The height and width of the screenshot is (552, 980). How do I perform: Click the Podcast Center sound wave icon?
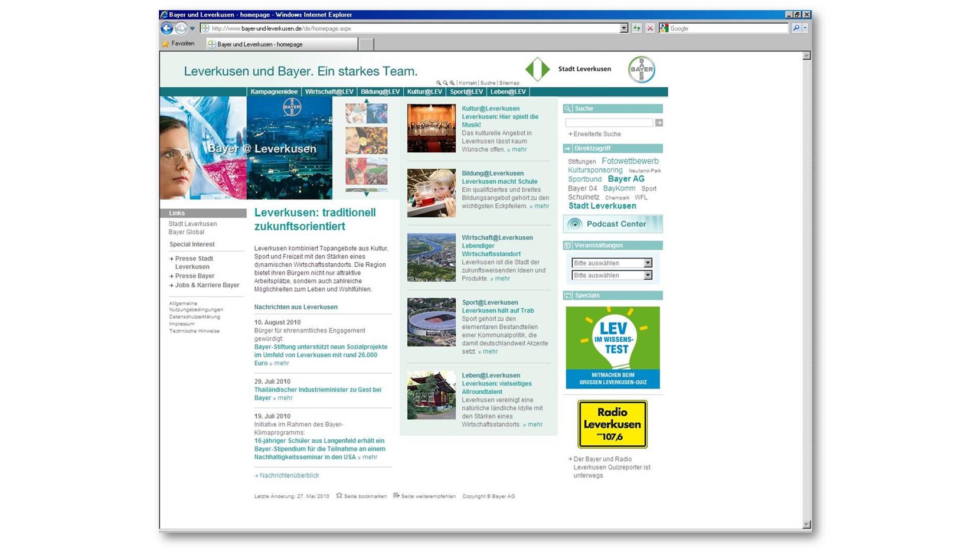pos(574,224)
